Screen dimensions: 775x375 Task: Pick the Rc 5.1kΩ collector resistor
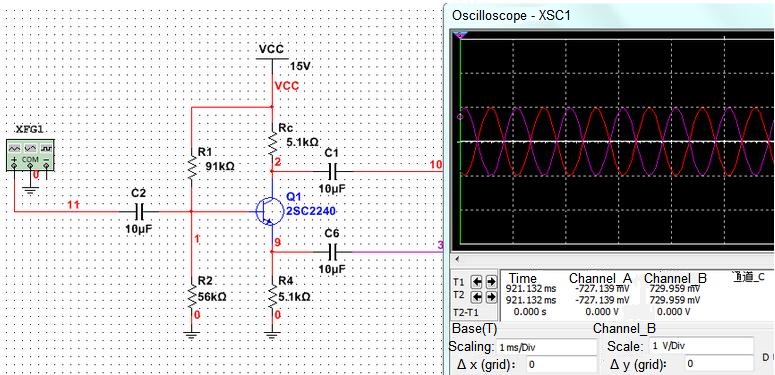272,140
